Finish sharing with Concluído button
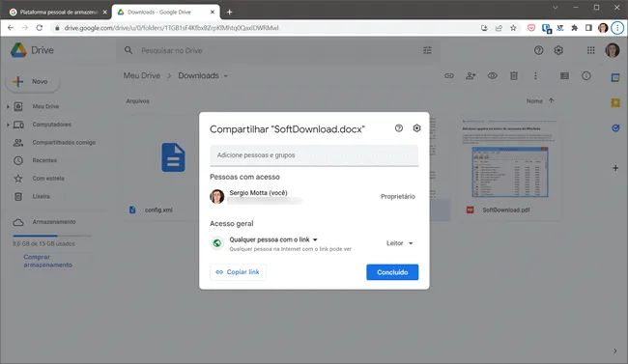The width and height of the screenshot is (628, 364). 392,272
